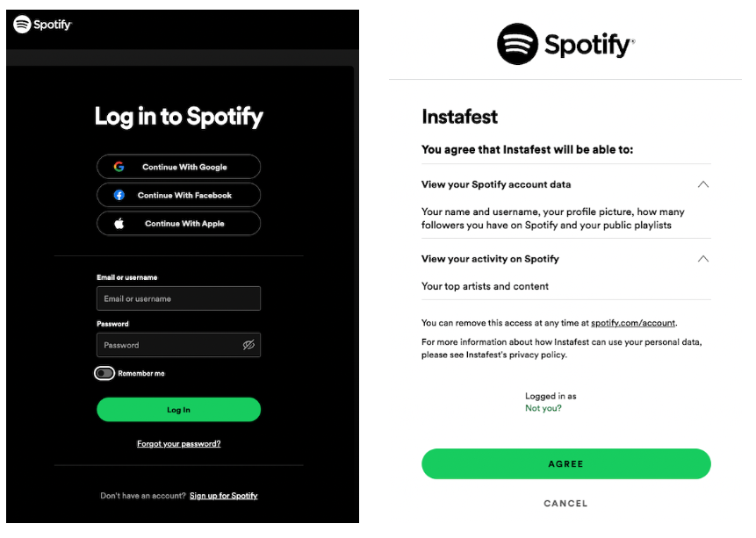Open the Forgot your password link

click(x=178, y=444)
